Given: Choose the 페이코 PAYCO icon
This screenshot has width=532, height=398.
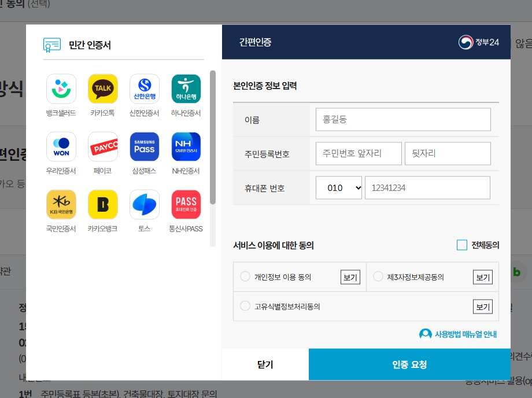Looking at the screenshot, I should coord(103,146).
